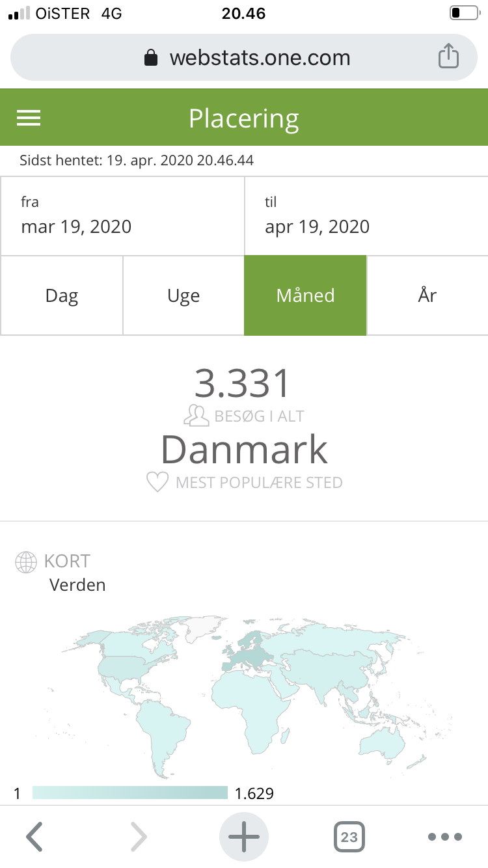Tap the heart icon by Mest populære sted
The image size is (488, 868).
click(157, 483)
